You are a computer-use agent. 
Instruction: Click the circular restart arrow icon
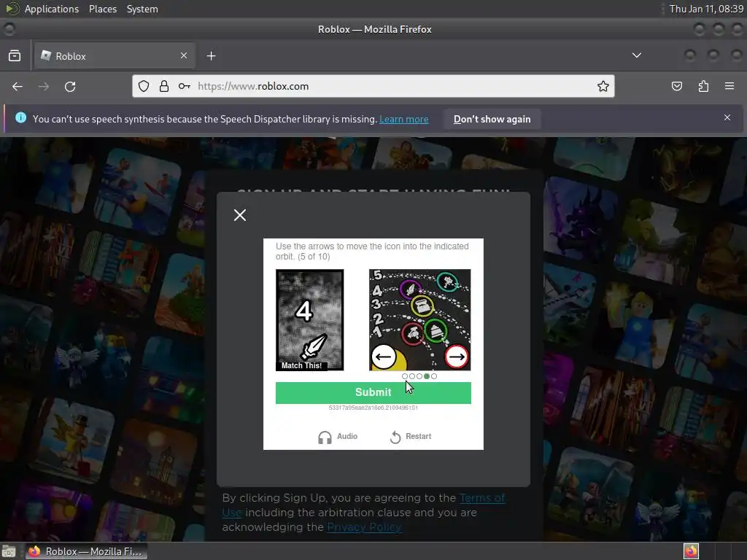point(395,437)
